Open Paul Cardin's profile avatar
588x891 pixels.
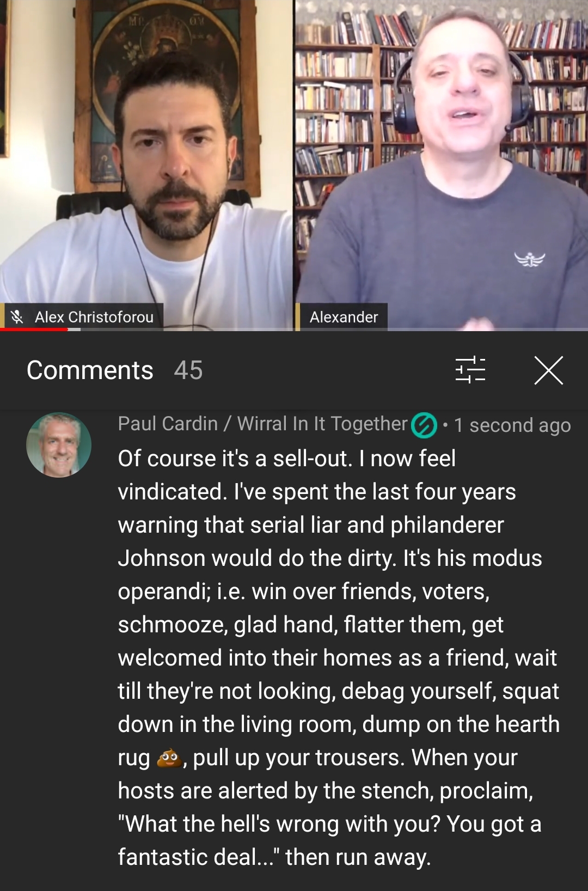(x=59, y=445)
